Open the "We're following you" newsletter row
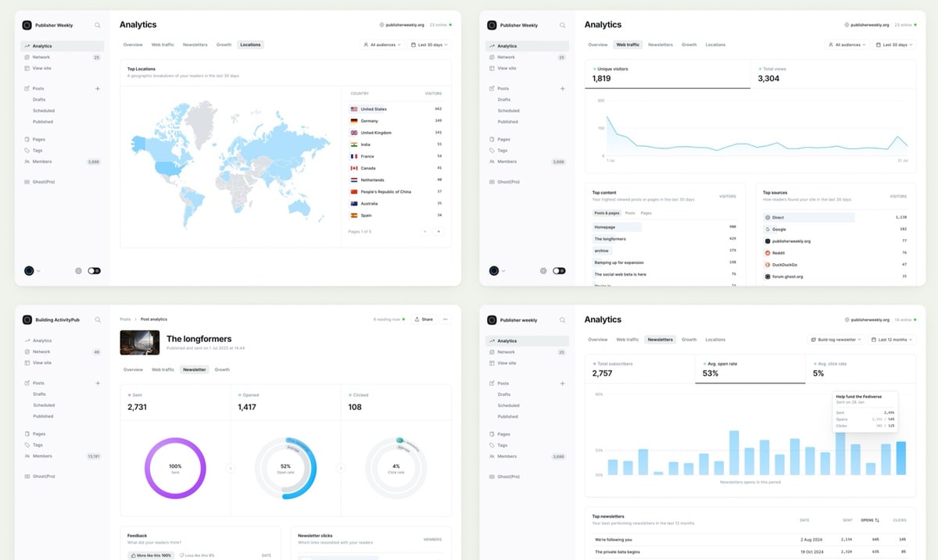 (613, 539)
